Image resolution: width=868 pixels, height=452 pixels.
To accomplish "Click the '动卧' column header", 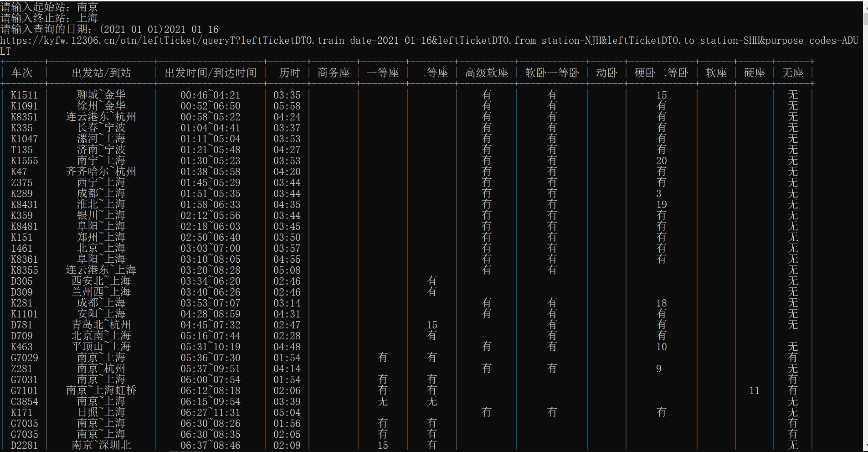I will pos(607,73).
